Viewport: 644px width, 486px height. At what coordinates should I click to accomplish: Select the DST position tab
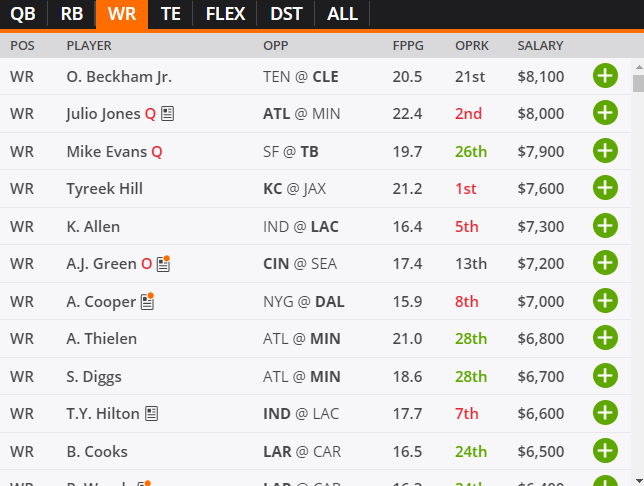coord(286,14)
